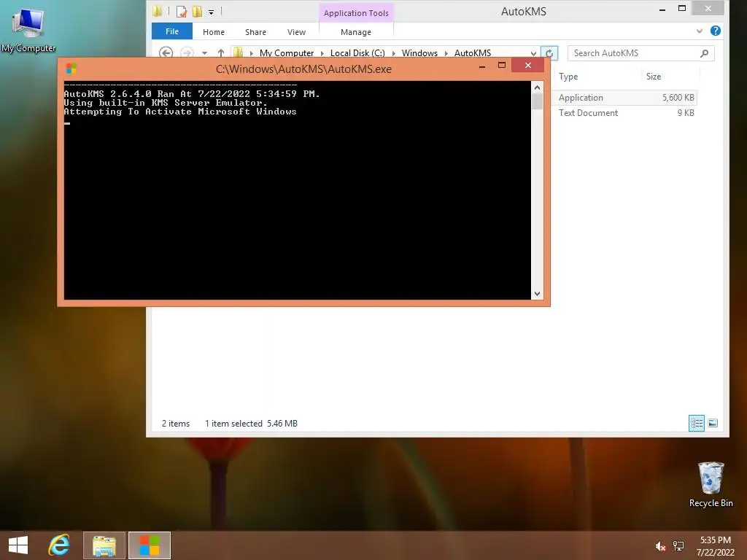Click the console scrollbar thumb
Screen dimensions: 747x560
537,101
